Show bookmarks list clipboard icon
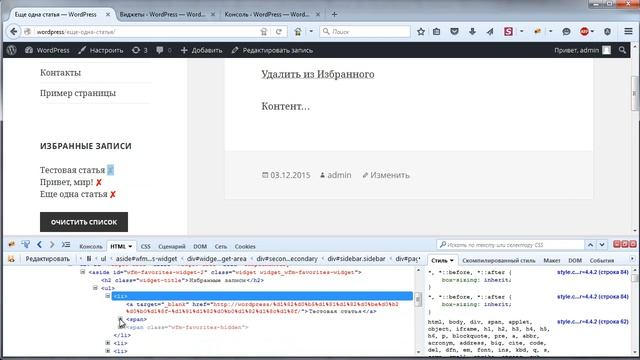640x360 pixels. pos(436,31)
